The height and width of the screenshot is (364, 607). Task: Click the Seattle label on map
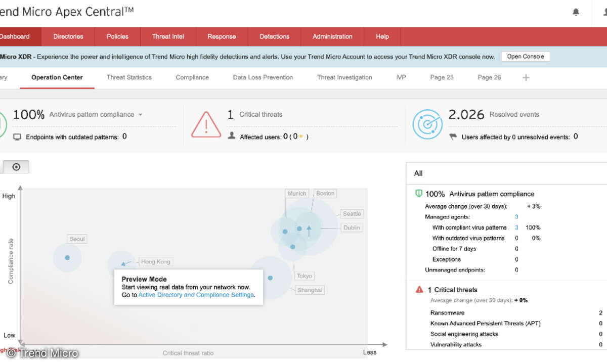tap(352, 214)
